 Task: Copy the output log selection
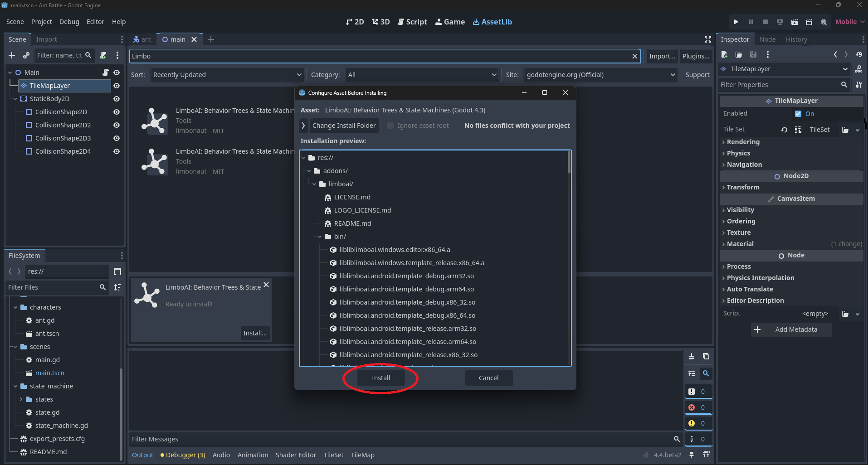click(706, 356)
